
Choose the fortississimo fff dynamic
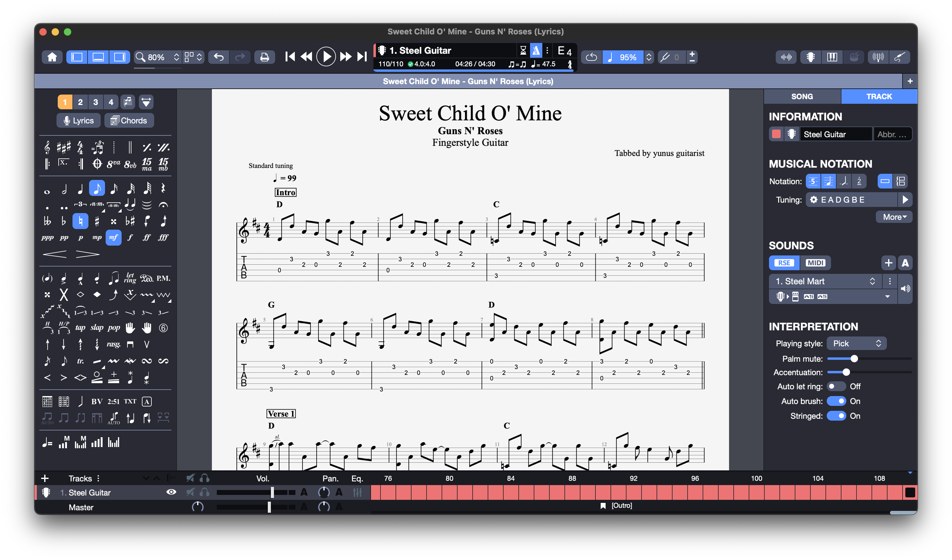pyautogui.click(x=163, y=238)
